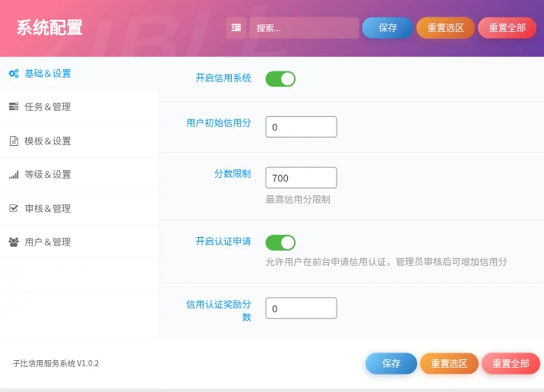The image size is (544, 392).
Task: Click the 用户初始信用分 input field
Action: pos(301,127)
